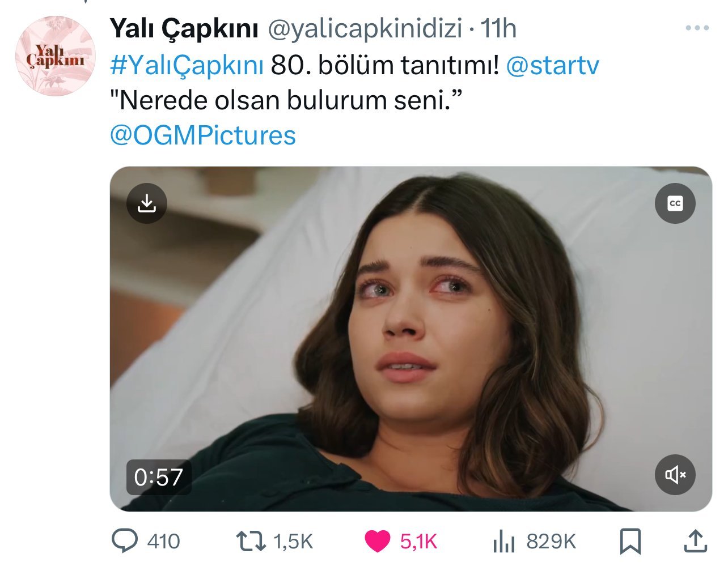Click the 0:57 video duration badge
728x575 pixels.
click(159, 477)
